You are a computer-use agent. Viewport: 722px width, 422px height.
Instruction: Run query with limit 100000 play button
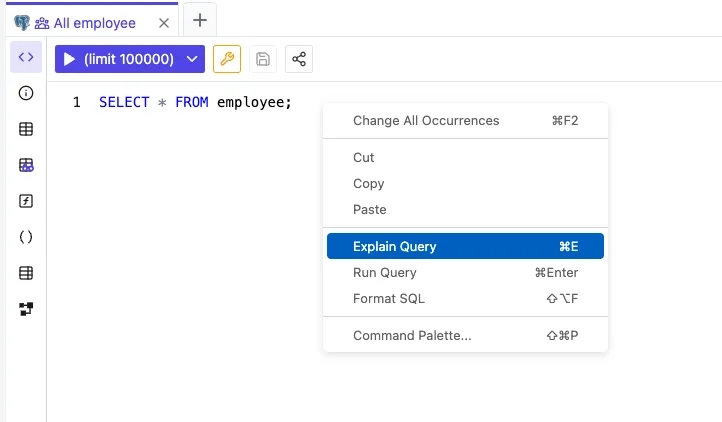tap(119, 59)
